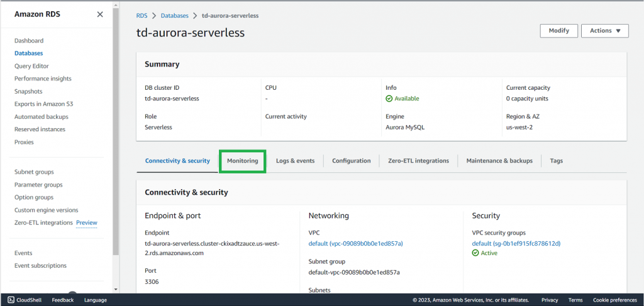644x306 pixels.
Task: Click the RDS breadcrumb link
Action: coord(142,15)
